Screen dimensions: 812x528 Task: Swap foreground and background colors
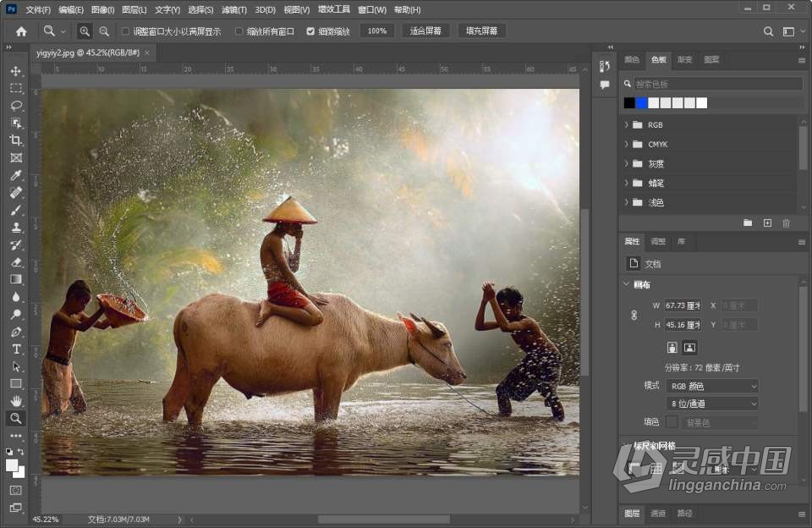[20, 452]
